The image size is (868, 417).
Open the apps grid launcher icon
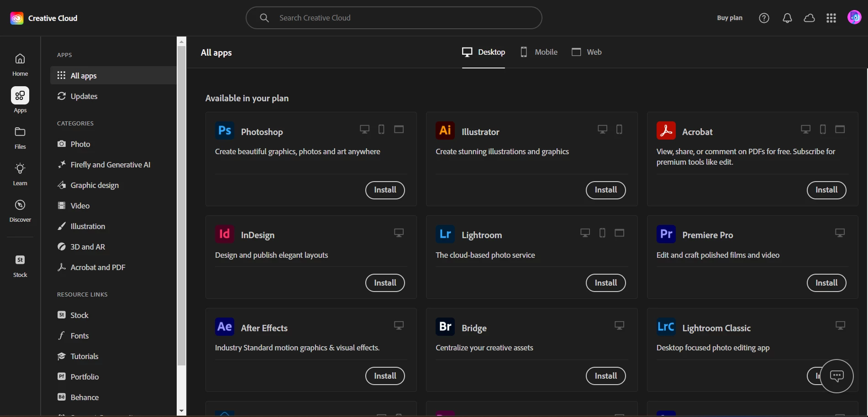(x=831, y=18)
